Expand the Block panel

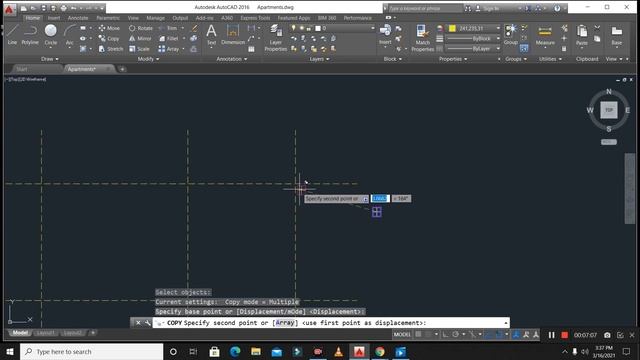click(x=393, y=59)
